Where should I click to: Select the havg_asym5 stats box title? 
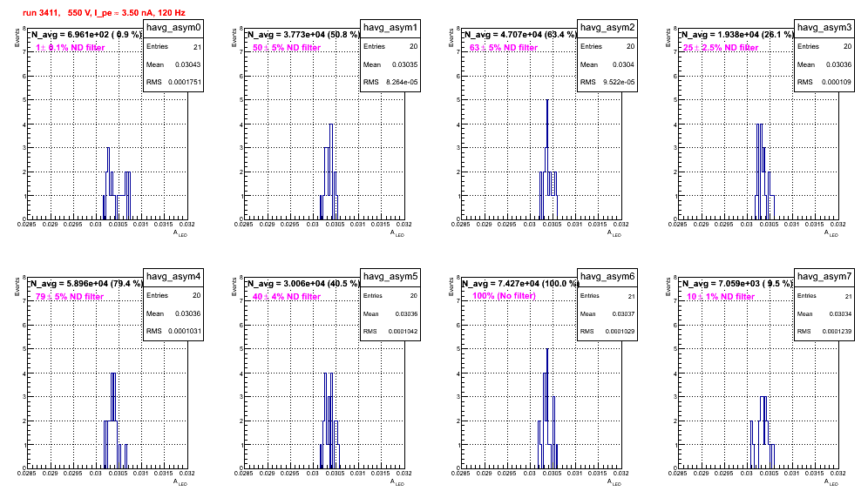390,277
